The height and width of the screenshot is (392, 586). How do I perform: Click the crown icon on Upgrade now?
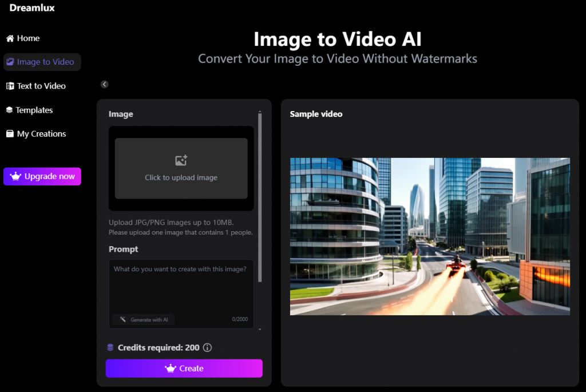[15, 176]
